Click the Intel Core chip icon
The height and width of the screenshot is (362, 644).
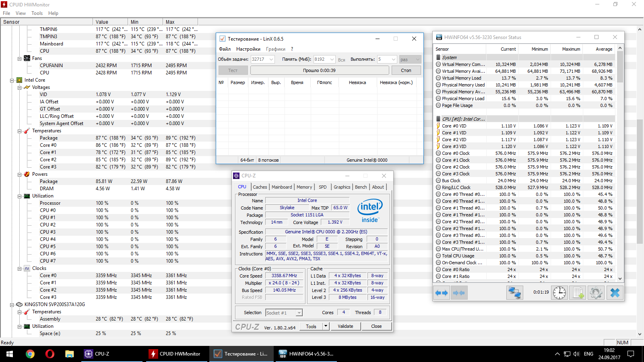click(19, 80)
